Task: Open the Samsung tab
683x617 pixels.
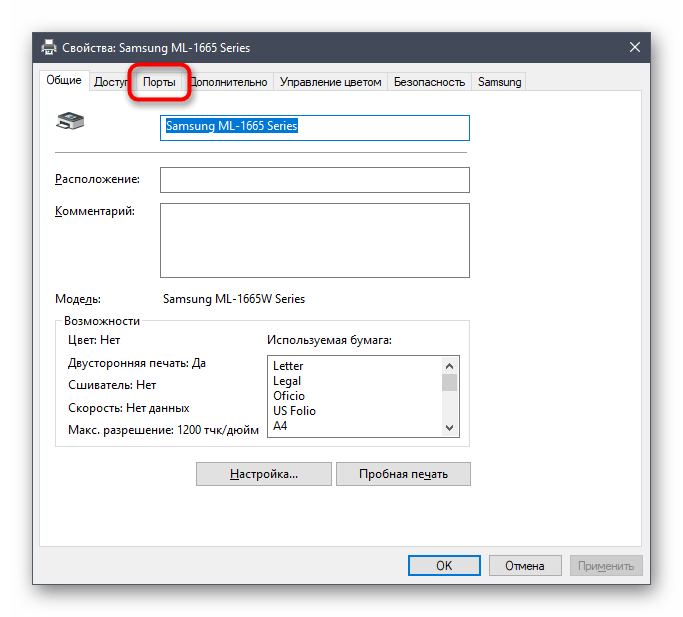Action: (499, 82)
